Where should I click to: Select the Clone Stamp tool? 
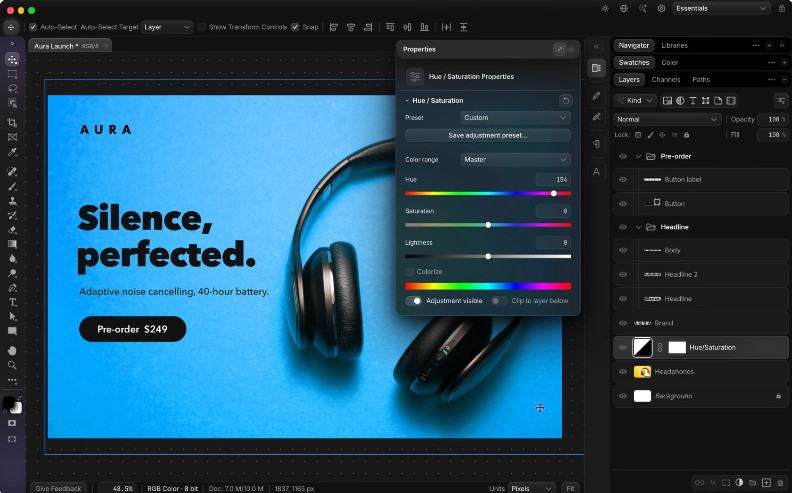12,201
